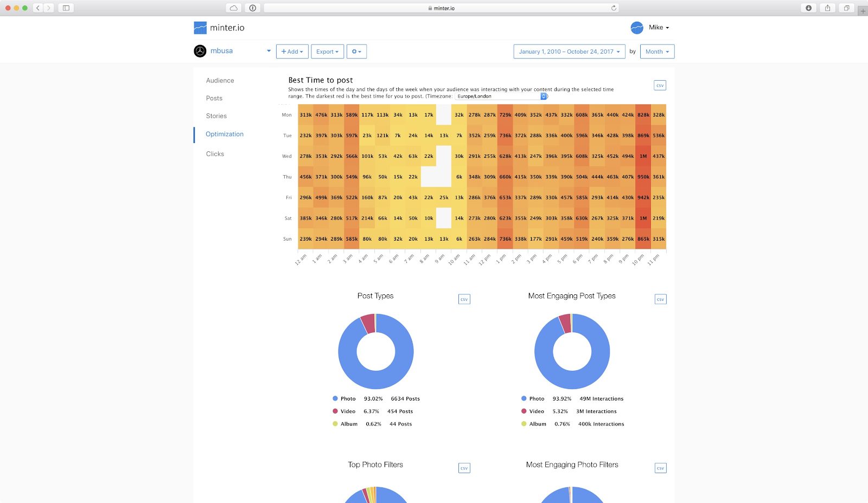This screenshot has height=503, width=868.
Task: Click the Sunday 865k heatmap cell
Action: pyautogui.click(x=643, y=238)
